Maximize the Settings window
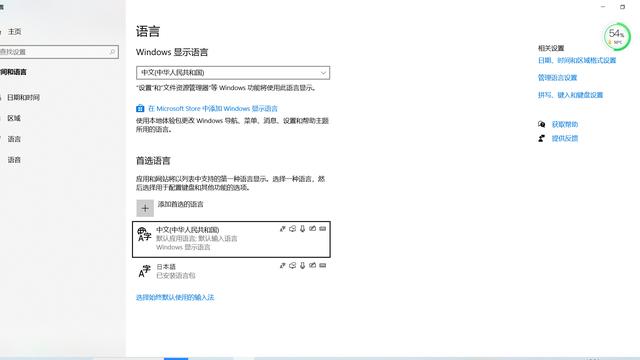 pos(622,7)
